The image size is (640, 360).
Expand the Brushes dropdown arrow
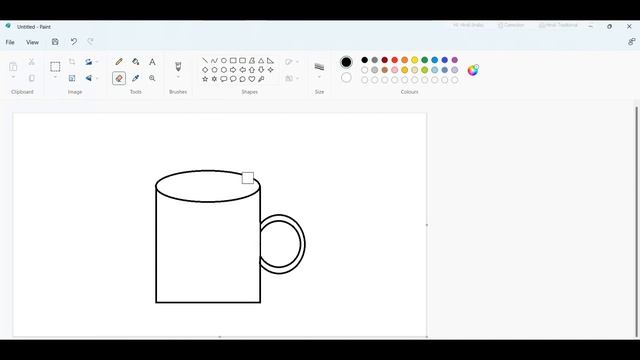tap(178, 77)
